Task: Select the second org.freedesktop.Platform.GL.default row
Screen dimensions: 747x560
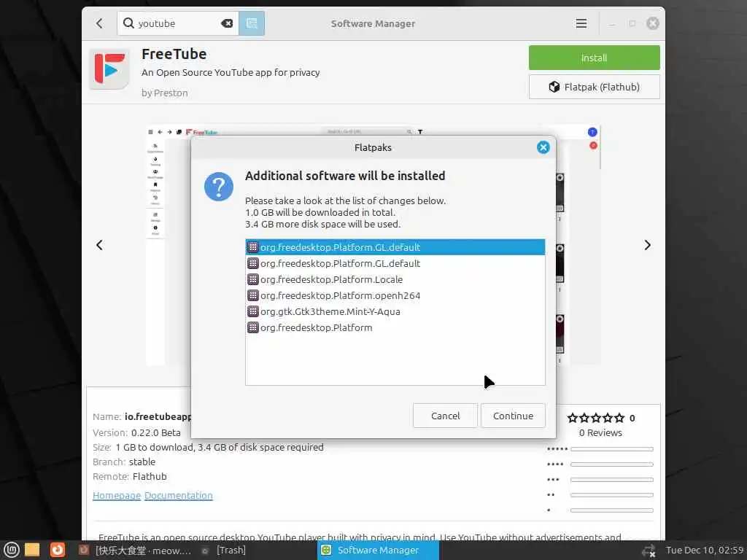Action: tap(395, 263)
